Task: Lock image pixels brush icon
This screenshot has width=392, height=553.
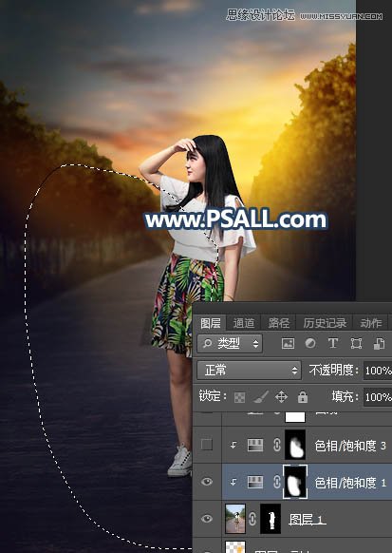Action: [x=261, y=397]
